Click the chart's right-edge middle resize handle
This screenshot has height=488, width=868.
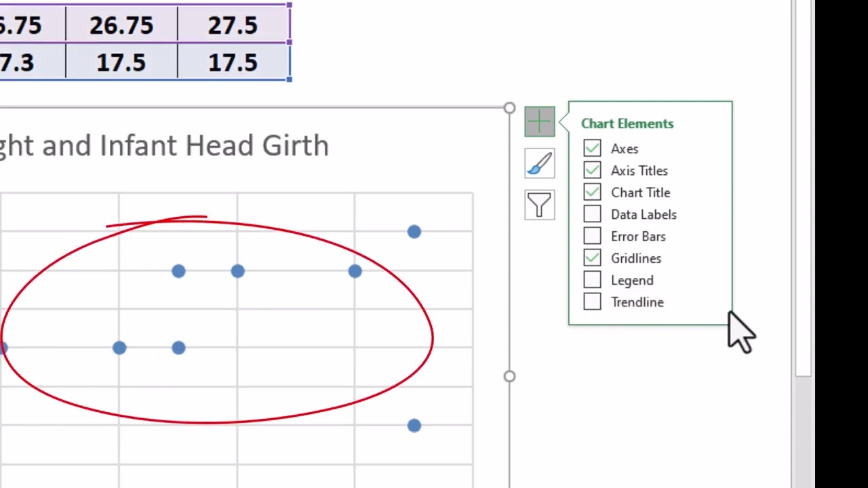tap(509, 376)
